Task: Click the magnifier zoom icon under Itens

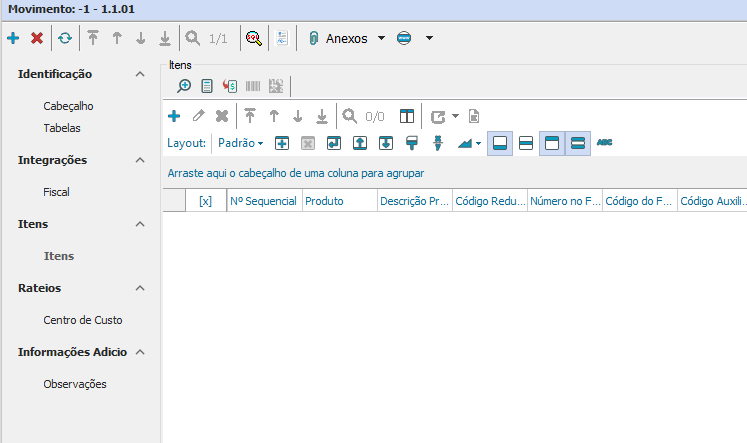Action: tap(184, 86)
